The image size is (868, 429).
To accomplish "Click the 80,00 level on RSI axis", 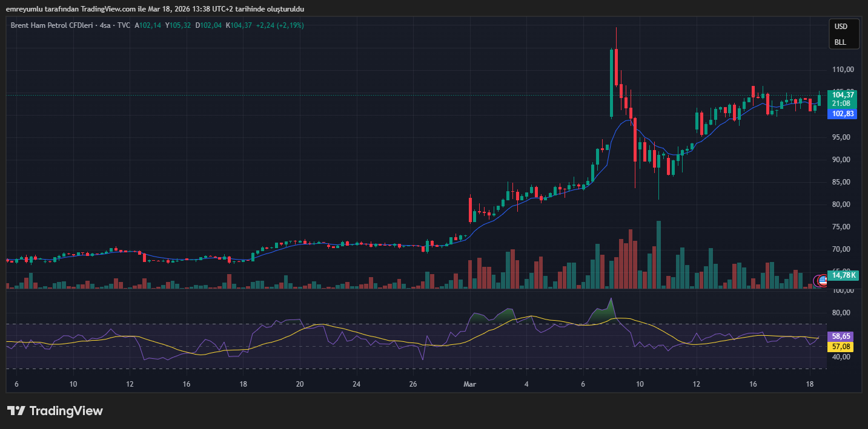I will (843, 313).
